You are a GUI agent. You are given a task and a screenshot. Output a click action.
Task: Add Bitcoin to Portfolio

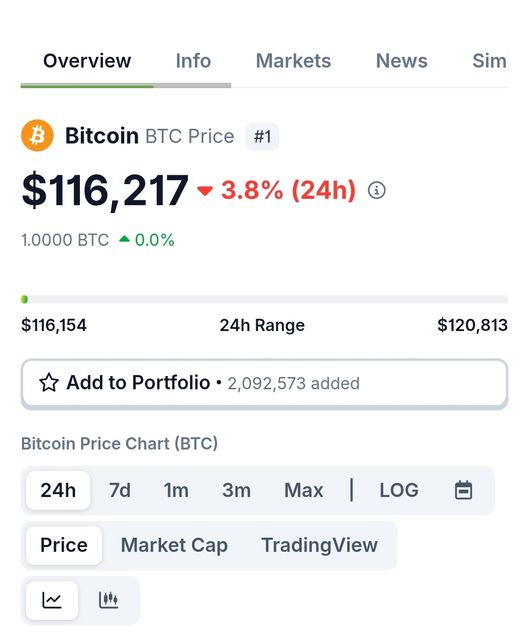point(264,383)
